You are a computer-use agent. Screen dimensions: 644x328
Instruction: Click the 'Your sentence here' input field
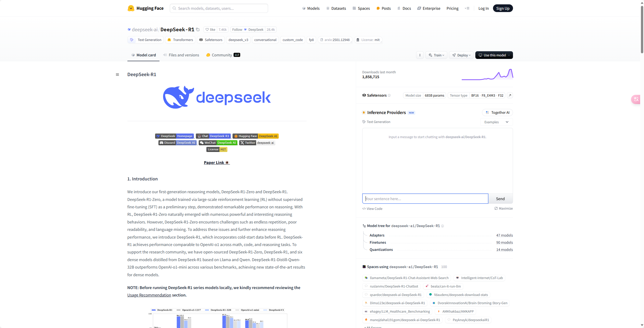point(425,199)
